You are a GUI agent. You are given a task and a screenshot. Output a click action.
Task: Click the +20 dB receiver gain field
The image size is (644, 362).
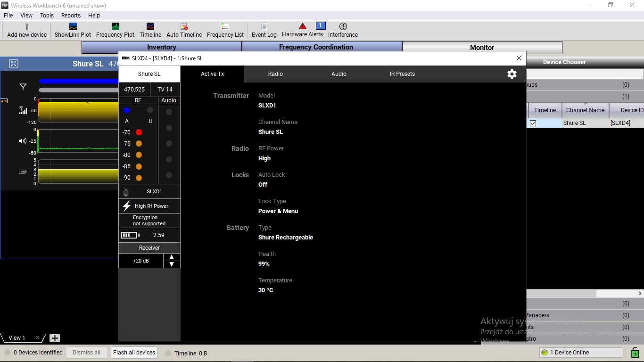point(141,261)
